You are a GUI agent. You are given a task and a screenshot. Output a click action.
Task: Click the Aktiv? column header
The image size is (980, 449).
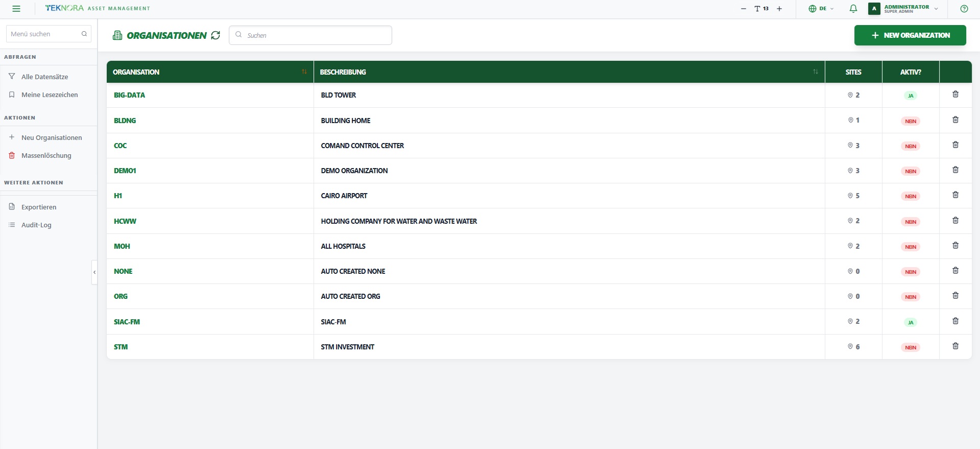pyautogui.click(x=911, y=72)
